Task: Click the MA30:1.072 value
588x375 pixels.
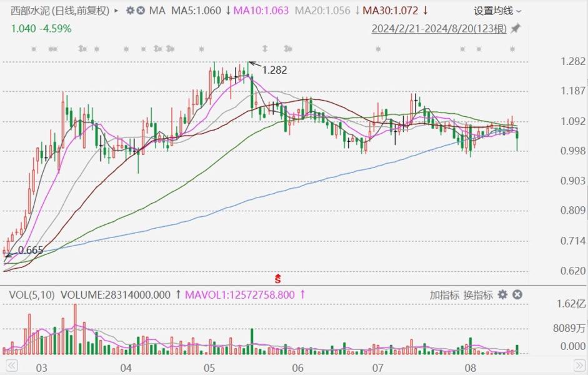Action: tap(391, 11)
